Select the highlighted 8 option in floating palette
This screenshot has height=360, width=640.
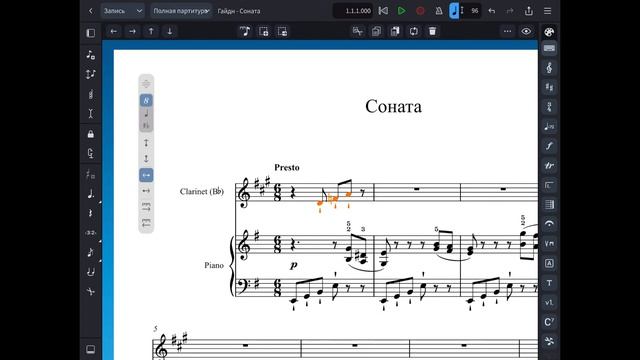tap(146, 100)
